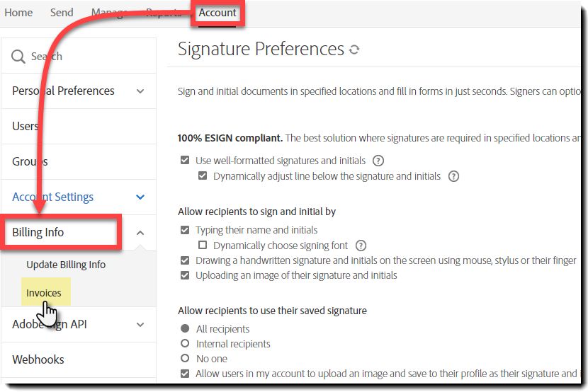Select the Internal recipients radio option
588x392 pixels.
point(185,344)
